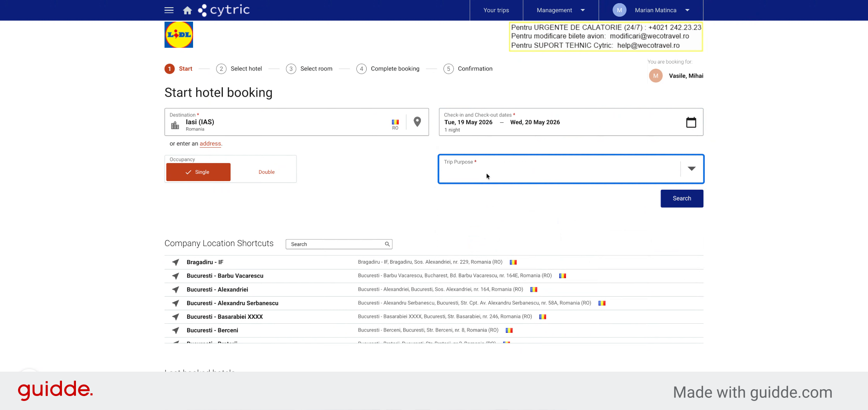Open the hamburger navigation menu

169,10
